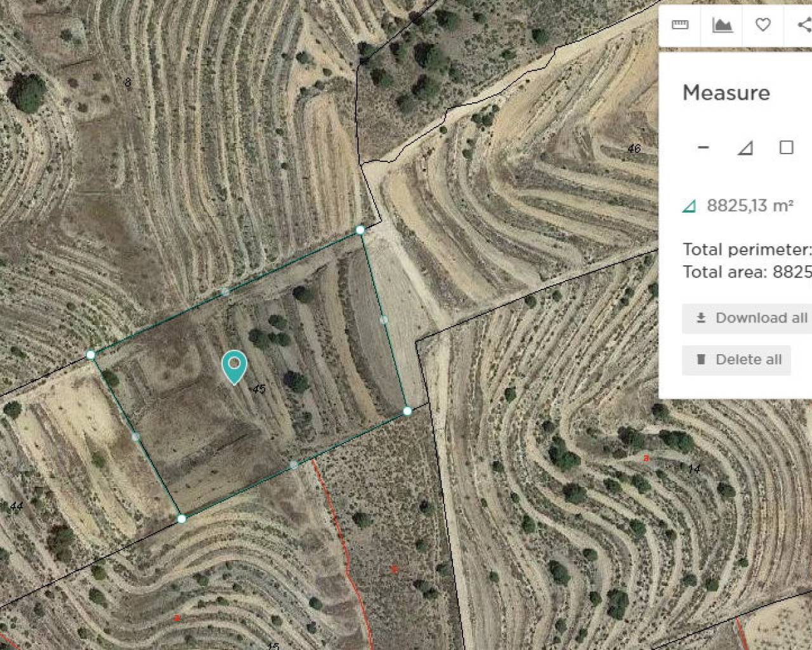812x650 pixels.
Task: Click the heart favorite icon
Action: click(763, 25)
